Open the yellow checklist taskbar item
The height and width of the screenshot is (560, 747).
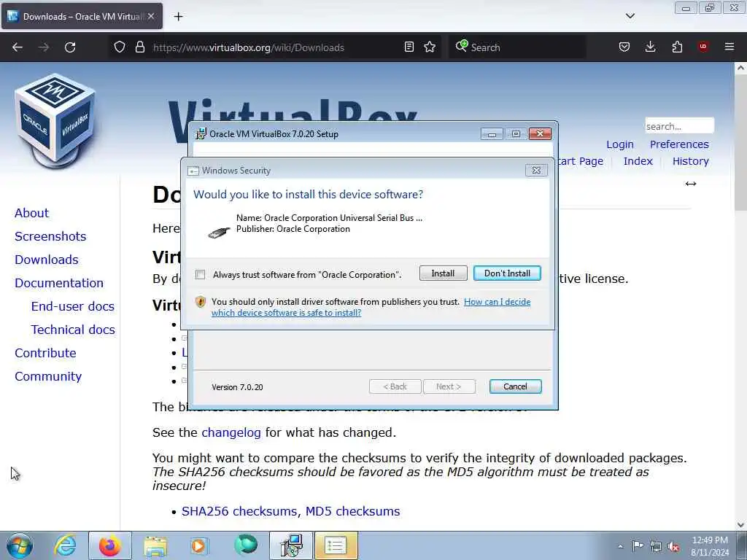coord(336,545)
